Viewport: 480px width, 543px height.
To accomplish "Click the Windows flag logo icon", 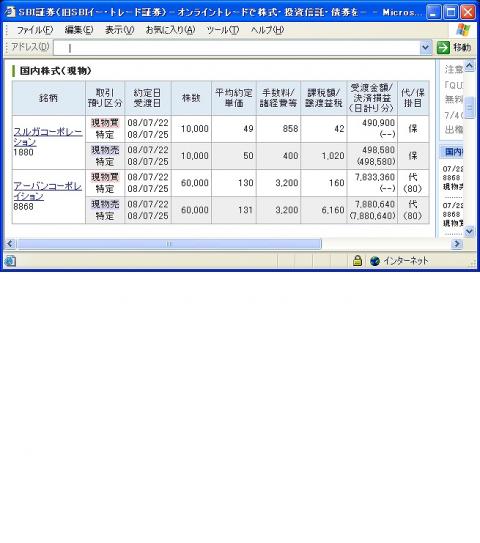I will click(463, 30).
